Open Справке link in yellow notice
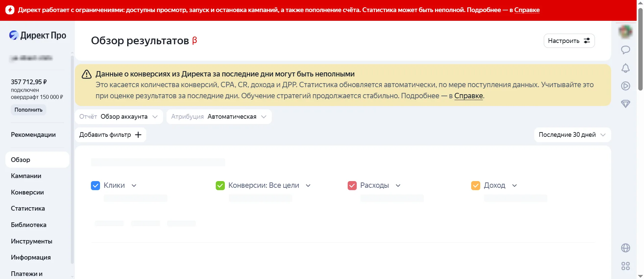Screen dimensions: 644x279 click(x=468, y=96)
